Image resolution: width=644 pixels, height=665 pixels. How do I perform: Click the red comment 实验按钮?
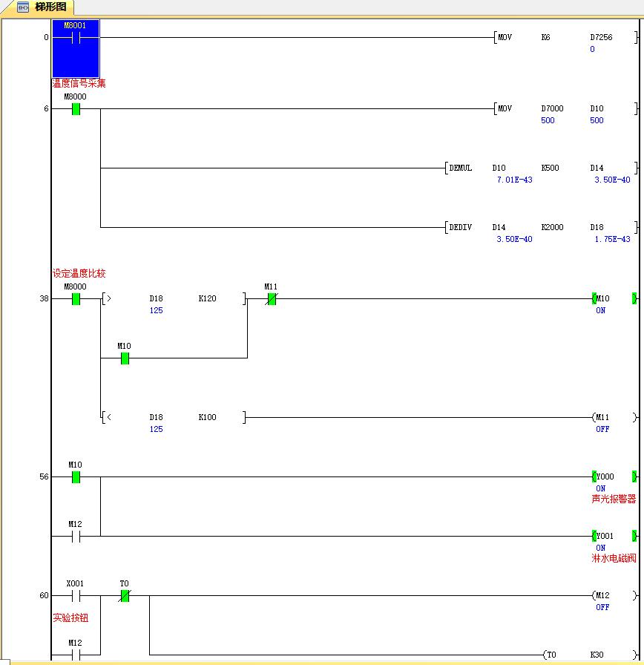click(x=70, y=617)
